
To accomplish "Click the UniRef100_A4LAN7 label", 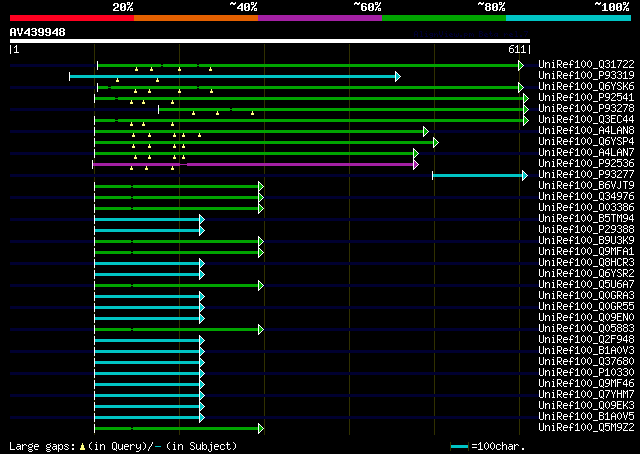I will pos(586,152).
